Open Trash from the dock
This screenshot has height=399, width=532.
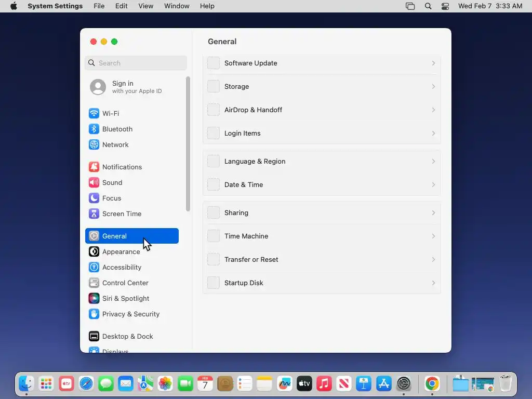coord(506,384)
